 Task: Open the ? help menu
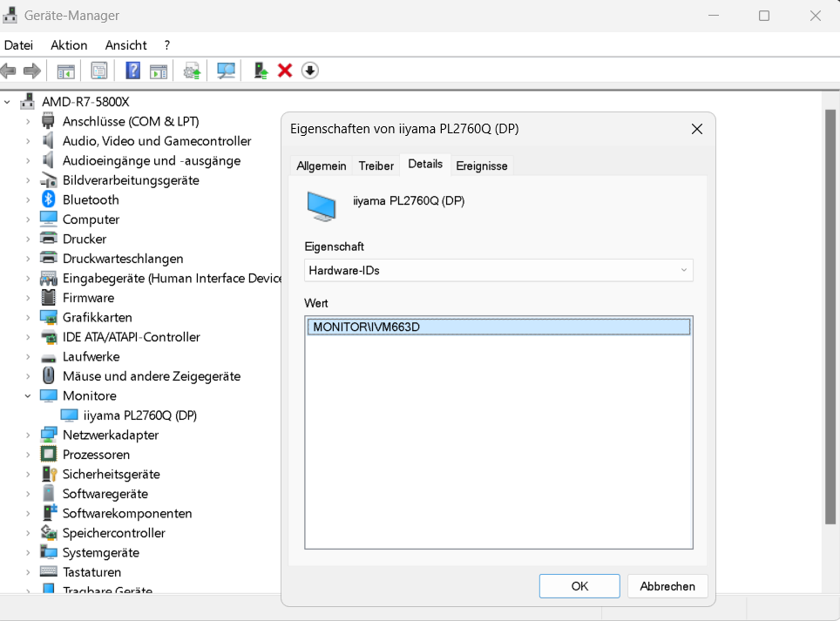point(167,45)
